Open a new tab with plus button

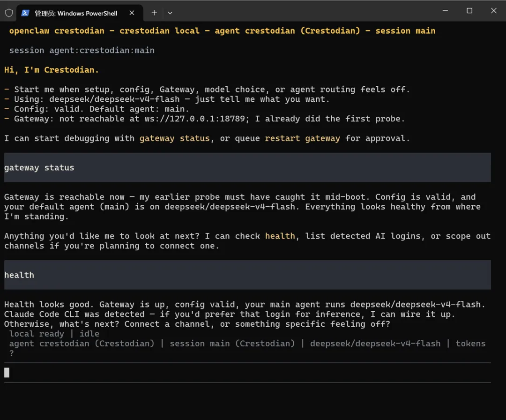coord(154,13)
